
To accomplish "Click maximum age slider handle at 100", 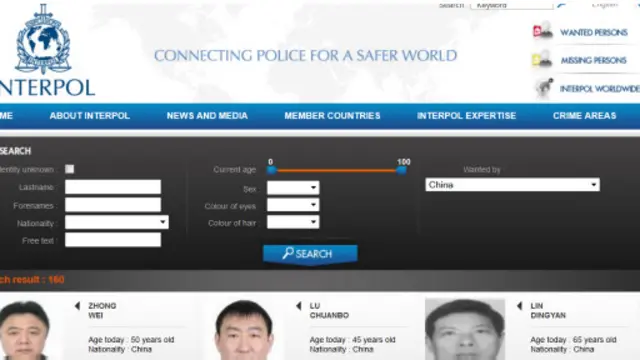I will (402, 170).
